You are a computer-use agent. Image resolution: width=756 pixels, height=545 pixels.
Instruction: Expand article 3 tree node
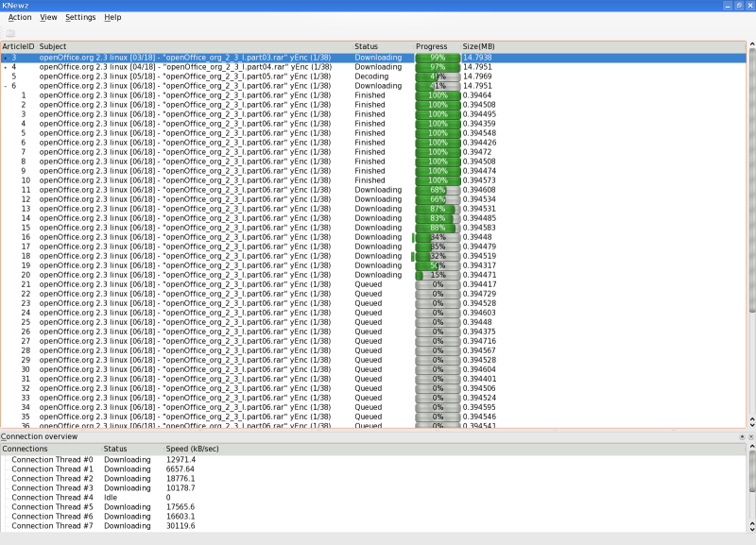click(x=6, y=58)
